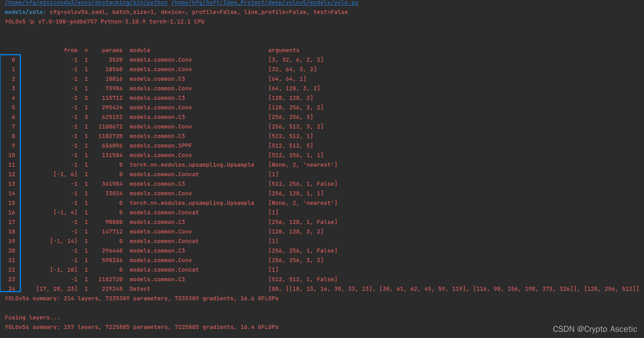The width and height of the screenshot is (644, 338).
Task: Select params value 18560 in layer 1
Action: [x=114, y=69]
